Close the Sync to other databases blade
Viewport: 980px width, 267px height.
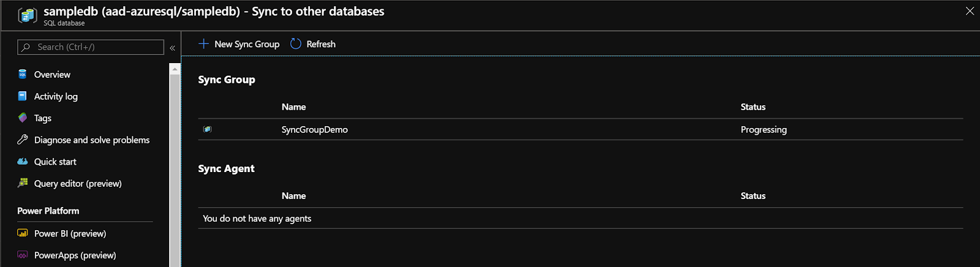[970, 11]
